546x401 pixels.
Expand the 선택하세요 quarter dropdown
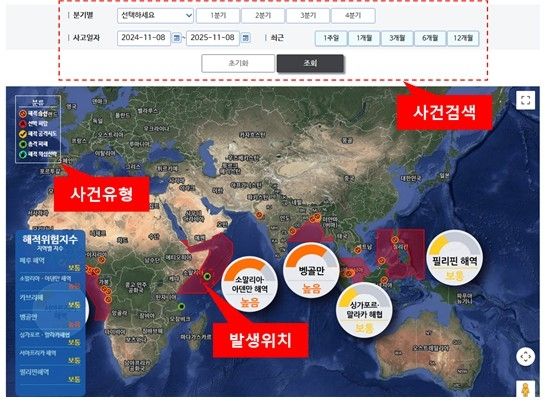pyautogui.click(x=155, y=16)
